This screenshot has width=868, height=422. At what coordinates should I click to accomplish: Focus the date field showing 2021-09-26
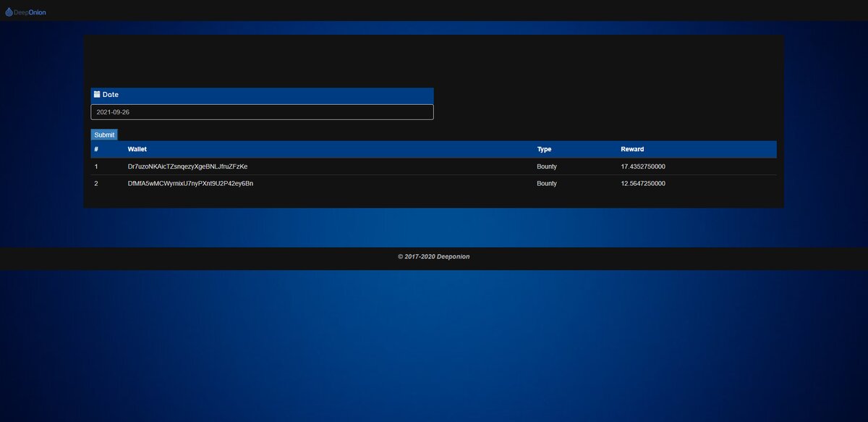tap(262, 112)
